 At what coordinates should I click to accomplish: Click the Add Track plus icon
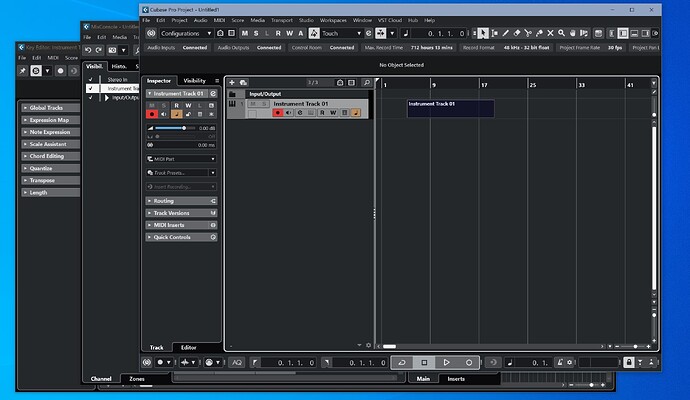232,82
